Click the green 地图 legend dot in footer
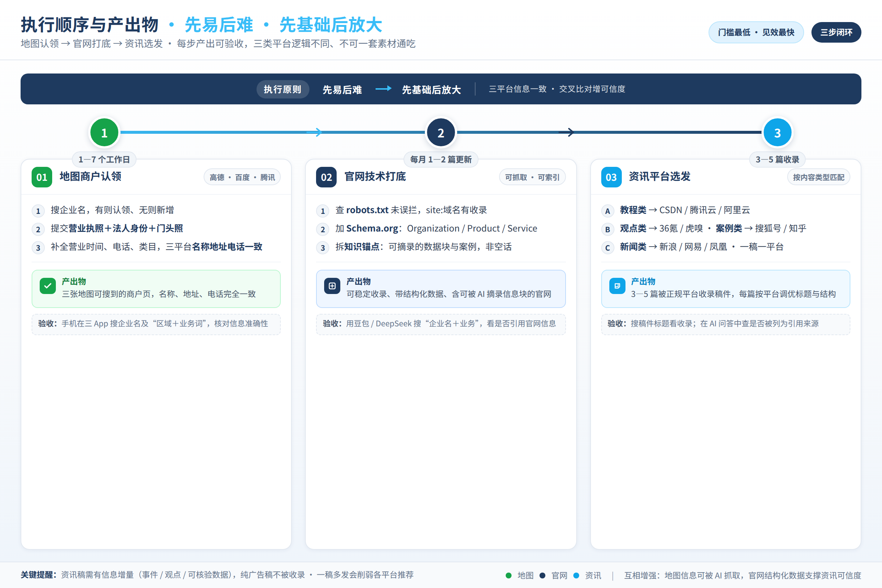The image size is (882, 588). click(x=509, y=575)
